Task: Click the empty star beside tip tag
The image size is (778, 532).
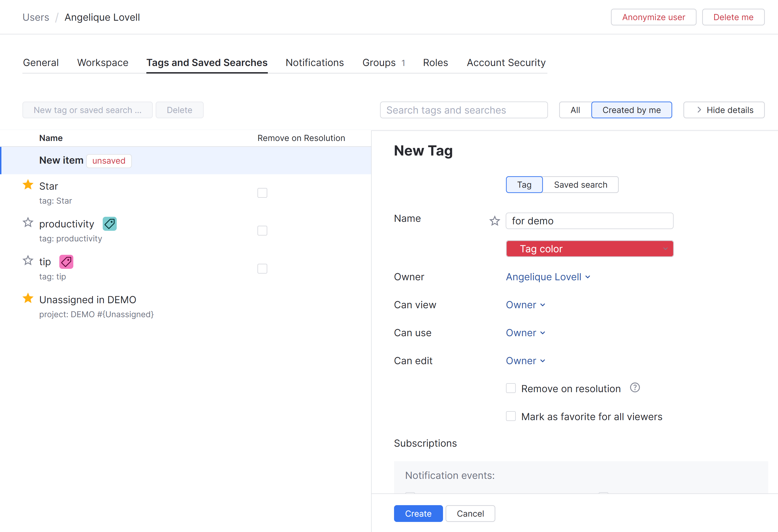Action: [x=28, y=260]
